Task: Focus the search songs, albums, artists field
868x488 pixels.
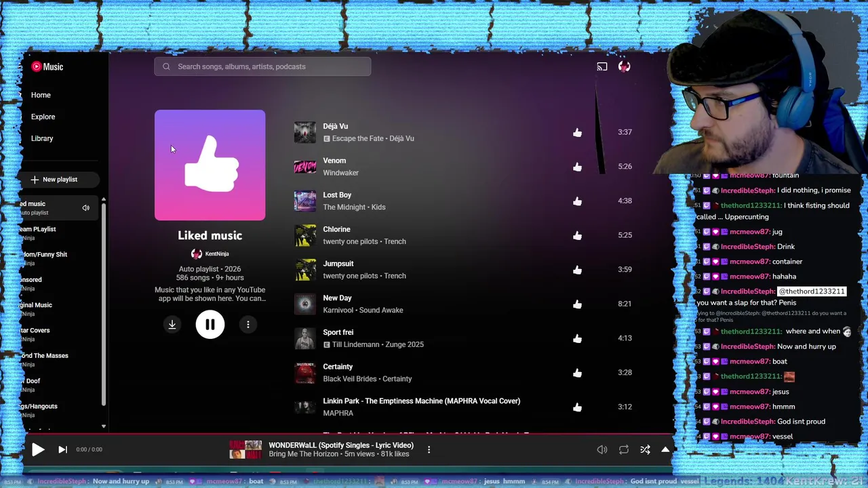Action: (x=262, y=66)
